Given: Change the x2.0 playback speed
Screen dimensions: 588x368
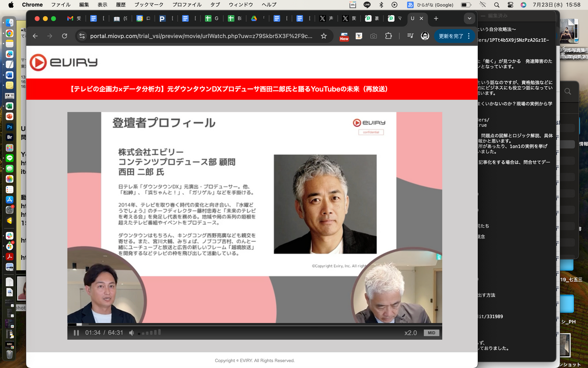Looking at the screenshot, I should point(410,333).
